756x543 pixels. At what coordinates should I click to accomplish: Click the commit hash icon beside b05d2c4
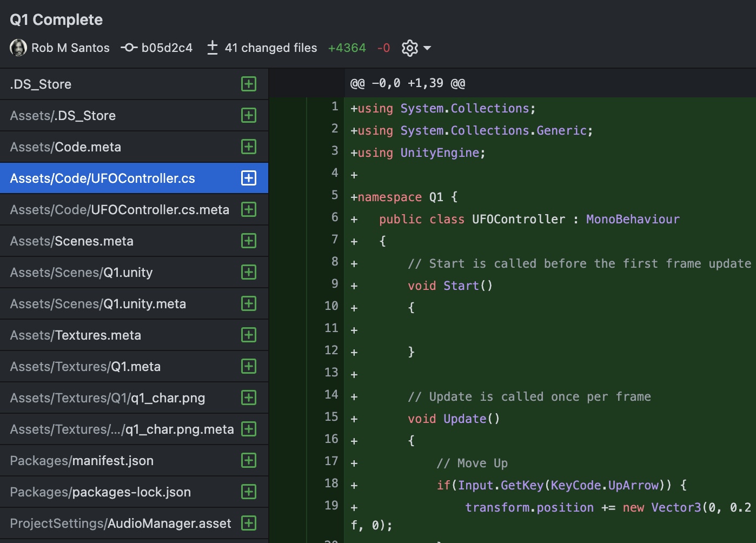click(x=129, y=48)
